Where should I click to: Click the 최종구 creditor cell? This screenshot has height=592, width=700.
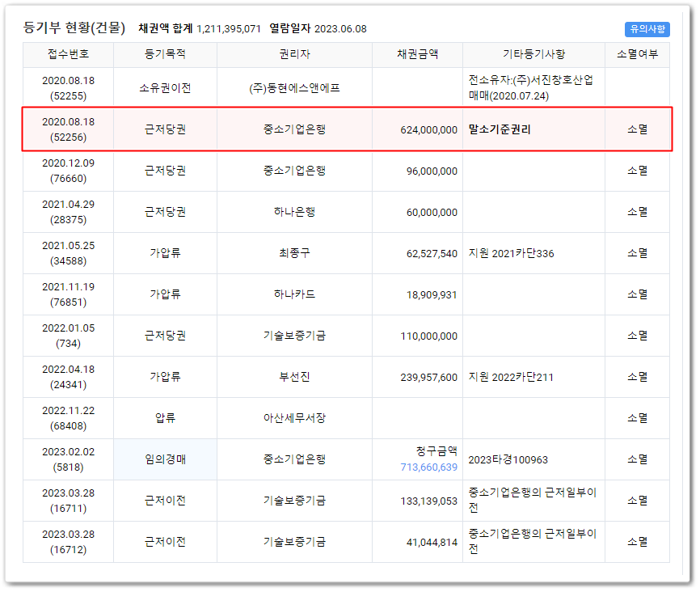tap(295, 253)
